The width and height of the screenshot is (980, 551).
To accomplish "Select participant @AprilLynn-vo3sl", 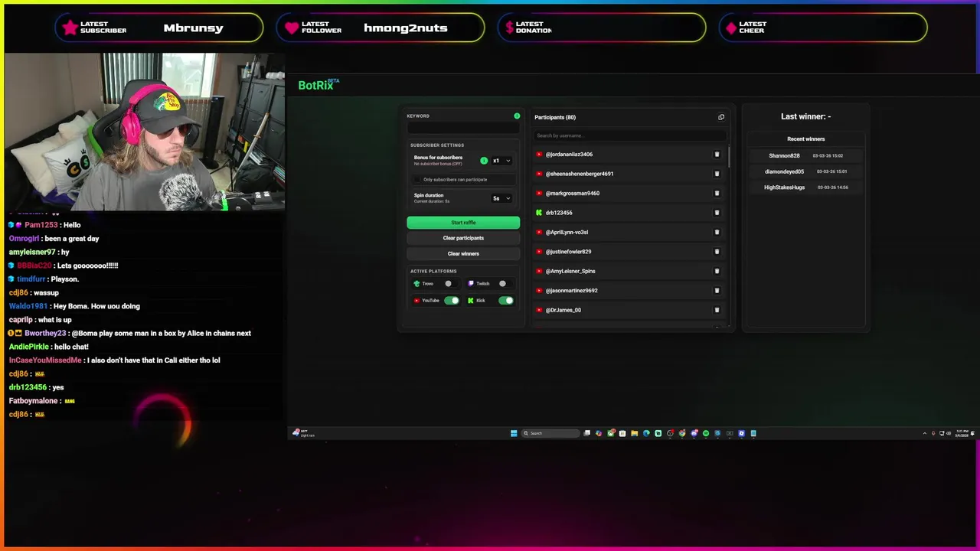I will [567, 232].
